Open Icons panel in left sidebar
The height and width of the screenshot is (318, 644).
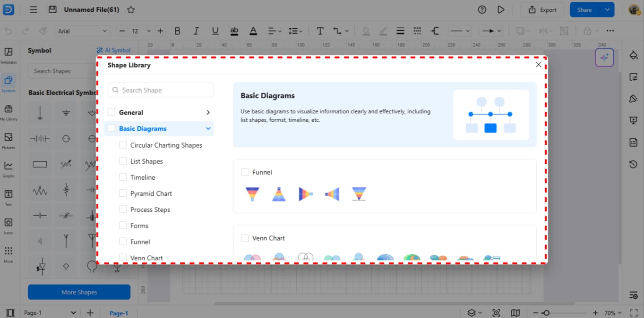9,226
